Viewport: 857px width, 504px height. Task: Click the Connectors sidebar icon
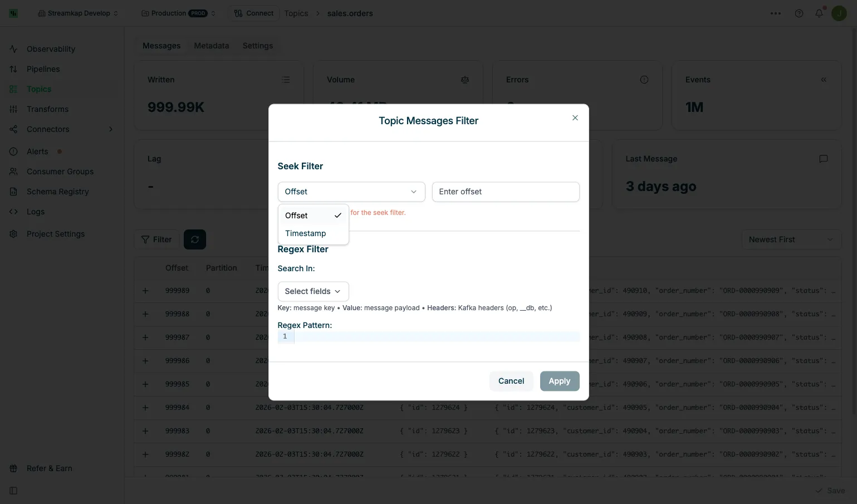click(13, 129)
